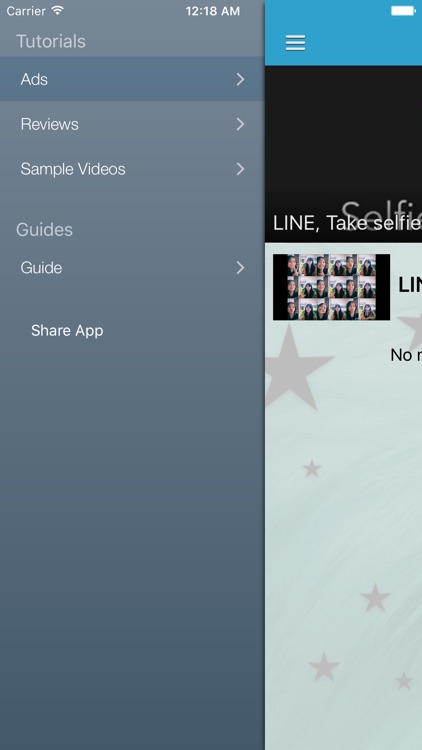Tap the dark video banner area

point(343,154)
